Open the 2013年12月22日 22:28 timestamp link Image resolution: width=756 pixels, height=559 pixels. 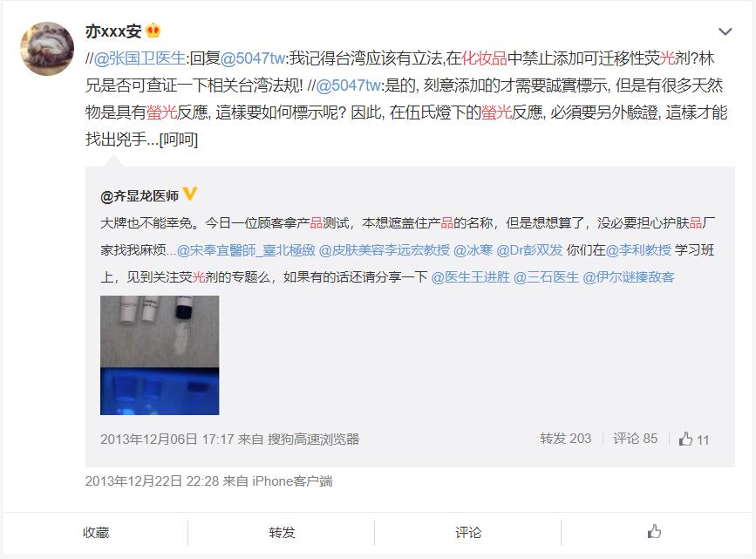coord(152,481)
